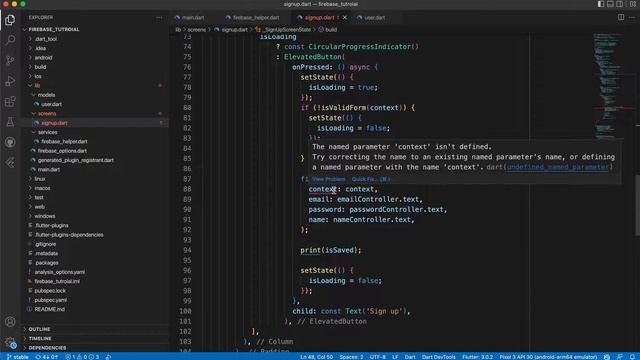
Task: Open the Search view in activity bar
Action: (x=10, y=40)
